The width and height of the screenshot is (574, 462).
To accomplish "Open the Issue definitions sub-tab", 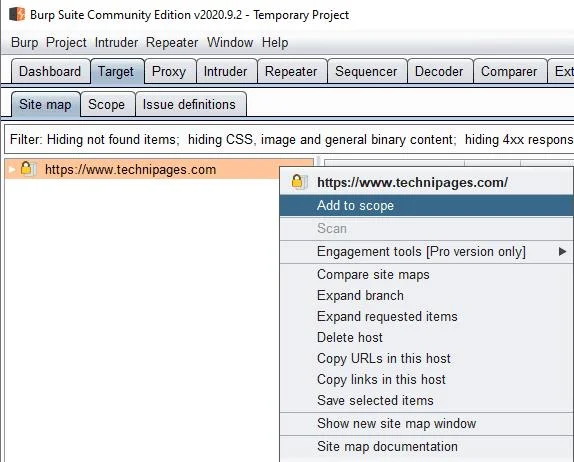I will [190, 105].
